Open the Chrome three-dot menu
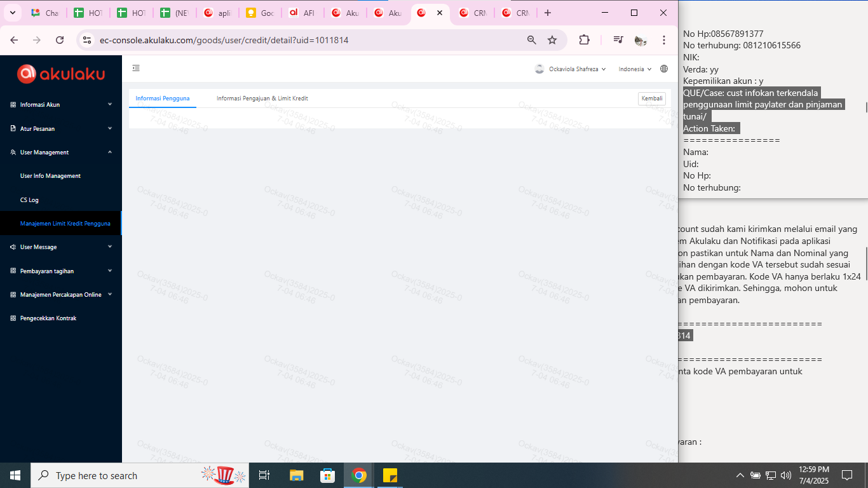Viewport: 868px width, 488px height. (x=664, y=40)
